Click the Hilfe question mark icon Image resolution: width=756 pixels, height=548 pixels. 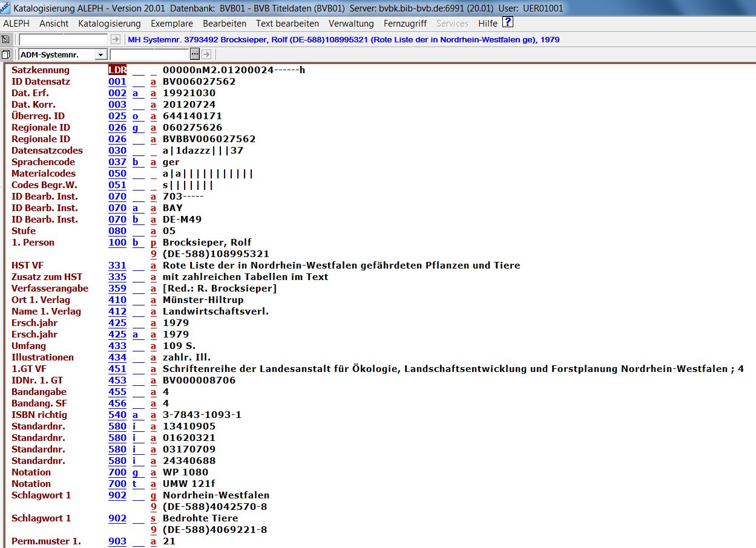click(x=508, y=23)
